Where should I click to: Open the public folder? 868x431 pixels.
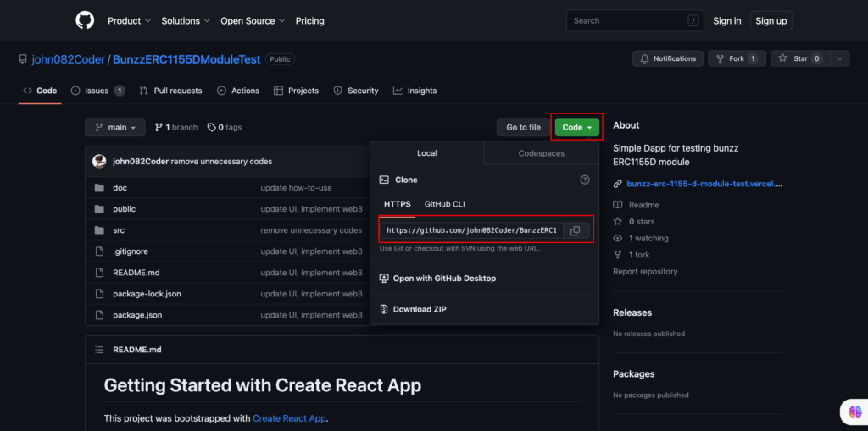pyautogui.click(x=124, y=209)
